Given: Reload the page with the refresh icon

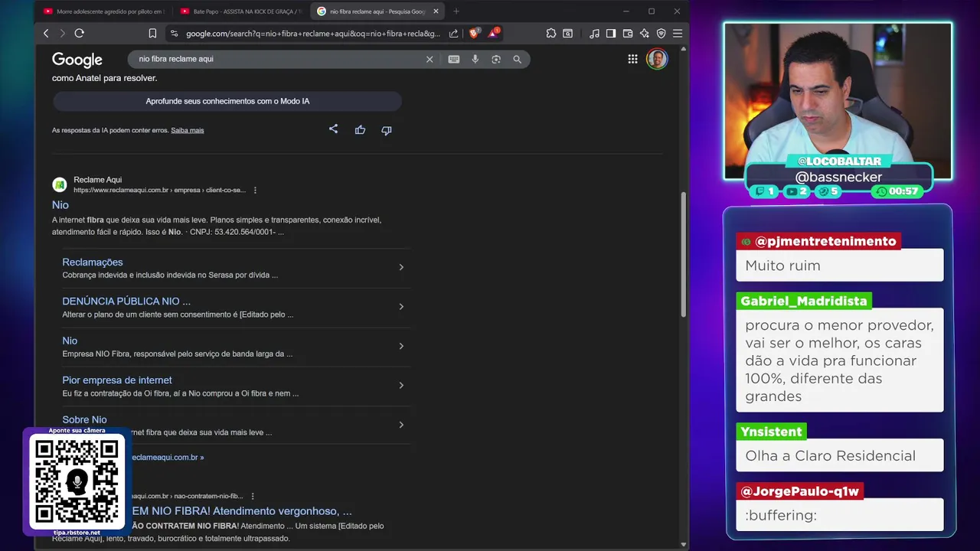Looking at the screenshot, I should pyautogui.click(x=79, y=34).
